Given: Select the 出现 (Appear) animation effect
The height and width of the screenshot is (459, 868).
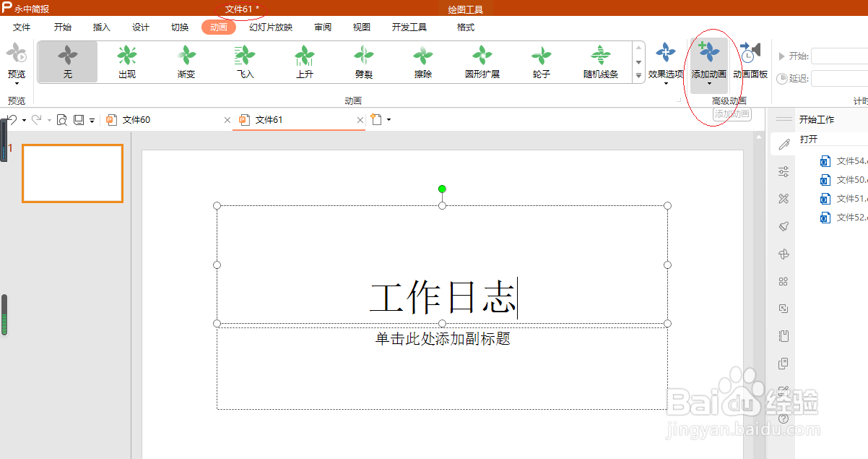Looking at the screenshot, I should click(126, 61).
